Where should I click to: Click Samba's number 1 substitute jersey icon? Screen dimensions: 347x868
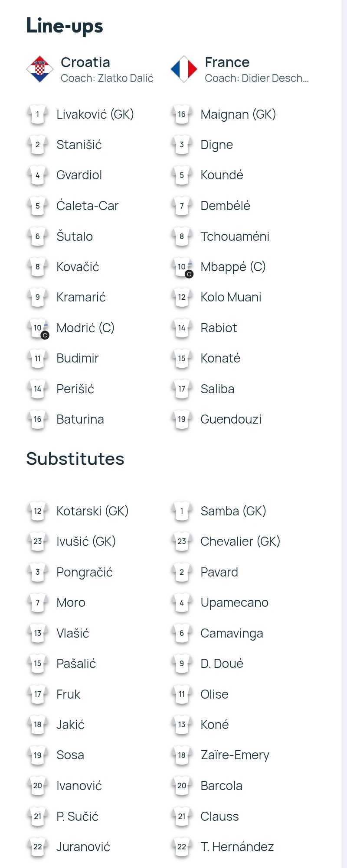182,511
